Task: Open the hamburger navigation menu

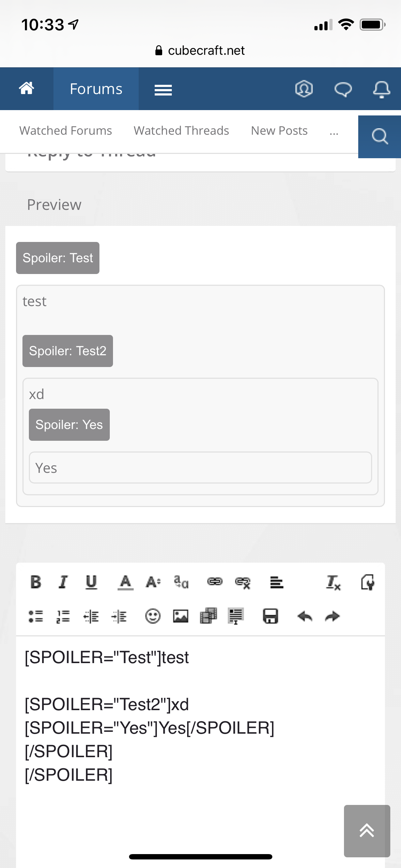Action: tap(163, 90)
